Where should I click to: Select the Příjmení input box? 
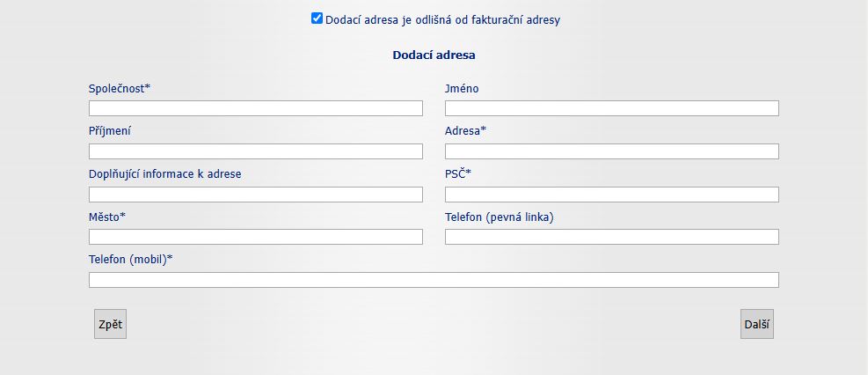tap(255, 151)
